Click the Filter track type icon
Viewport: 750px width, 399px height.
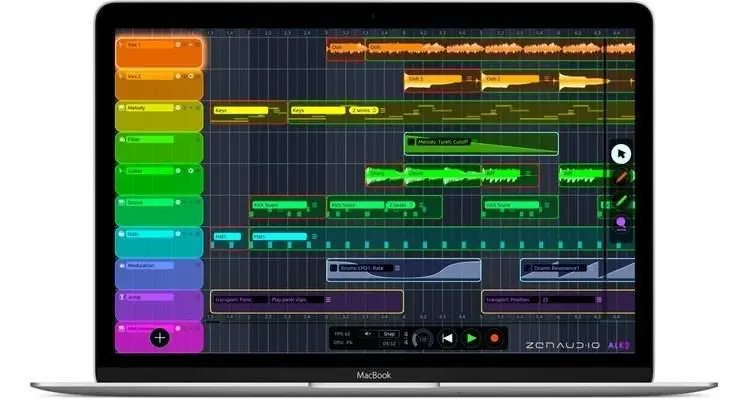(x=121, y=139)
